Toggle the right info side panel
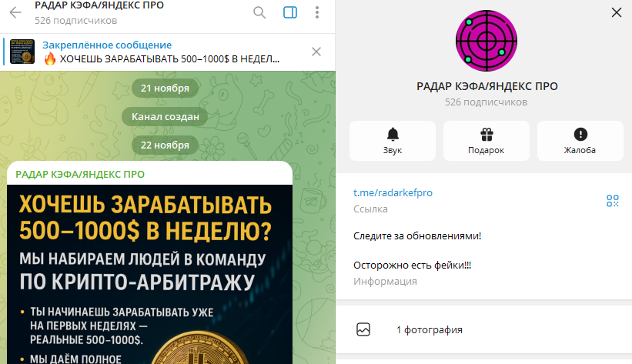 click(290, 12)
